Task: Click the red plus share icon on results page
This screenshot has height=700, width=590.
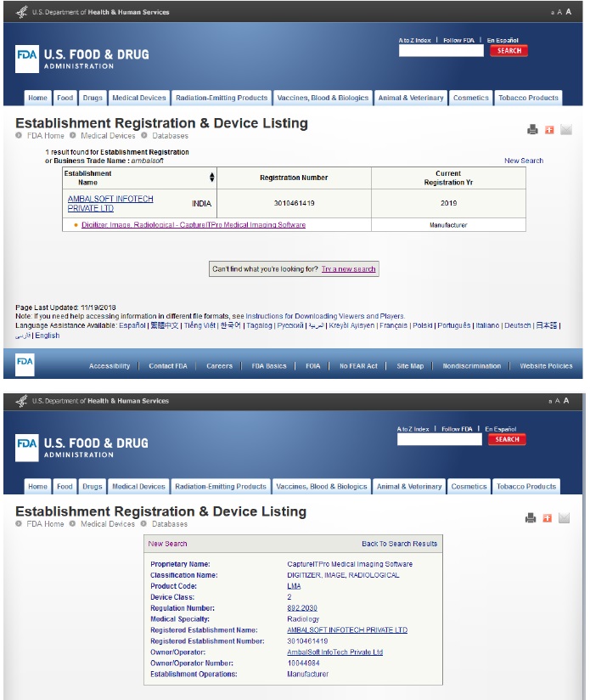Action: click(x=549, y=129)
